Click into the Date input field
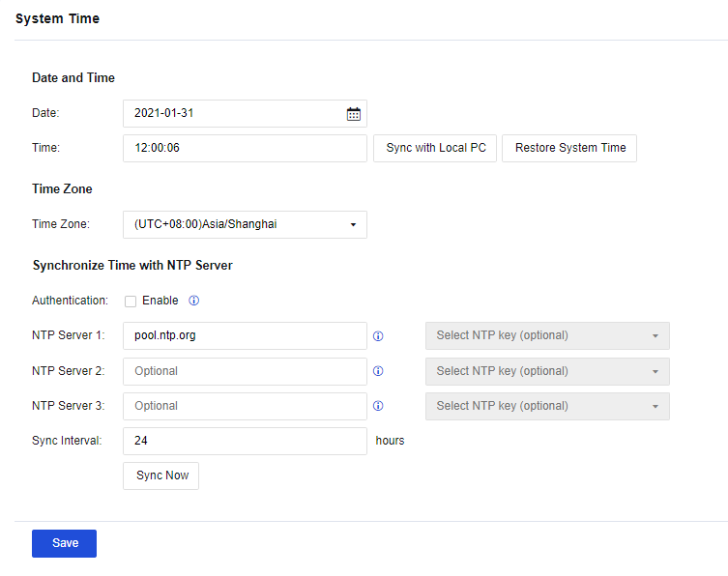Image resolution: width=728 pixels, height=576 pixels. pos(232,113)
